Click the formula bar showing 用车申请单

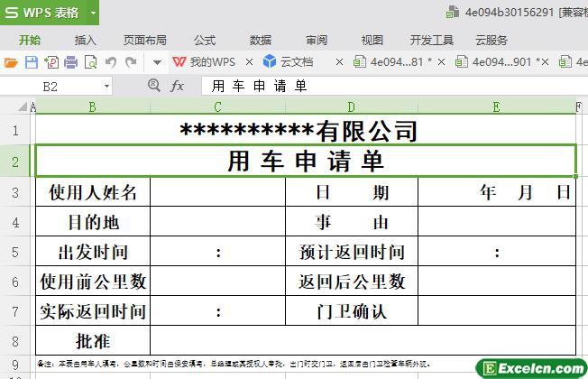(x=388, y=86)
